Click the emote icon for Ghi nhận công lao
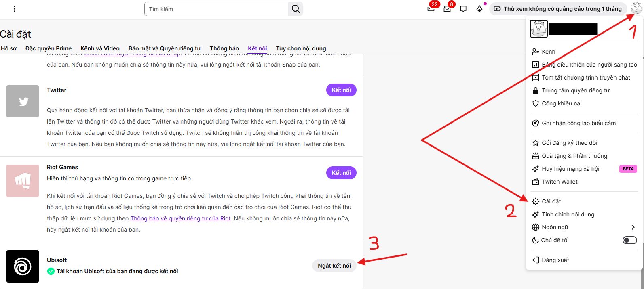 [x=536, y=123]
